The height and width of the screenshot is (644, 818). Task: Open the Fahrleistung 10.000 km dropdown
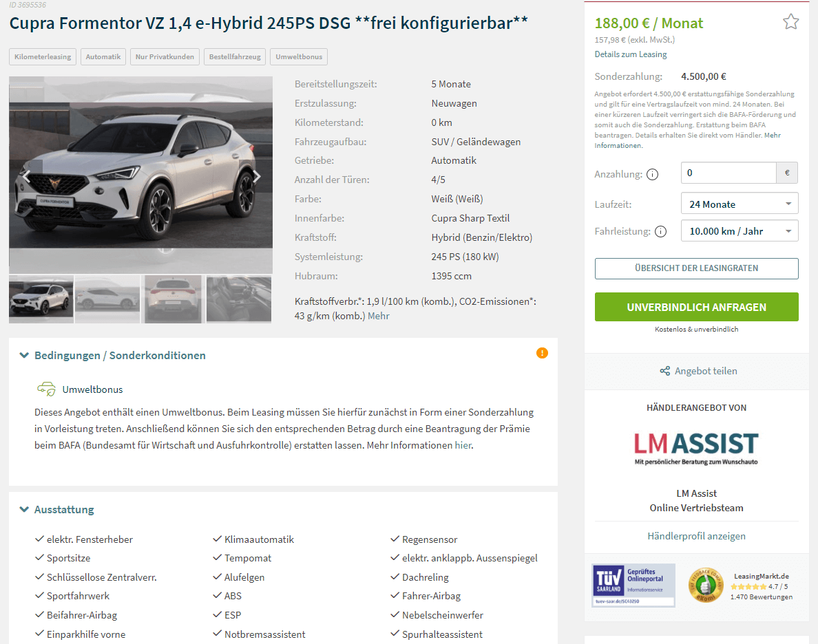pyautogui.click(x=740, y=230)
